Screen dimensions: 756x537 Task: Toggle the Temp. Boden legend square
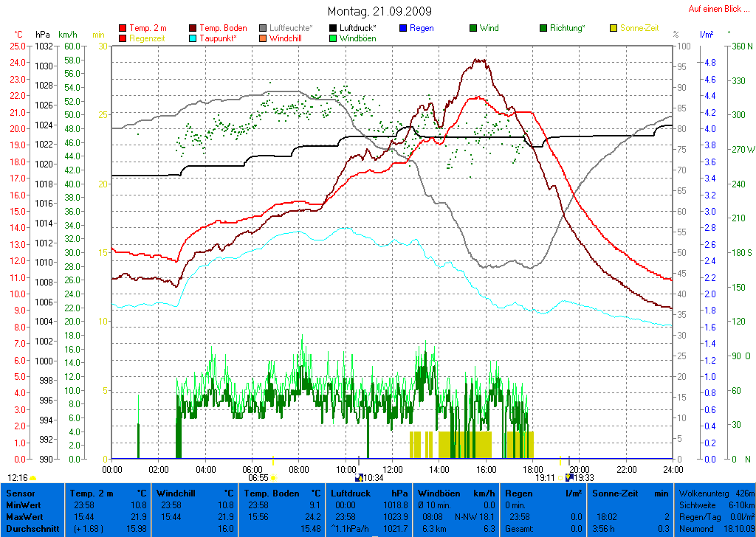click(x=193, y=29)
